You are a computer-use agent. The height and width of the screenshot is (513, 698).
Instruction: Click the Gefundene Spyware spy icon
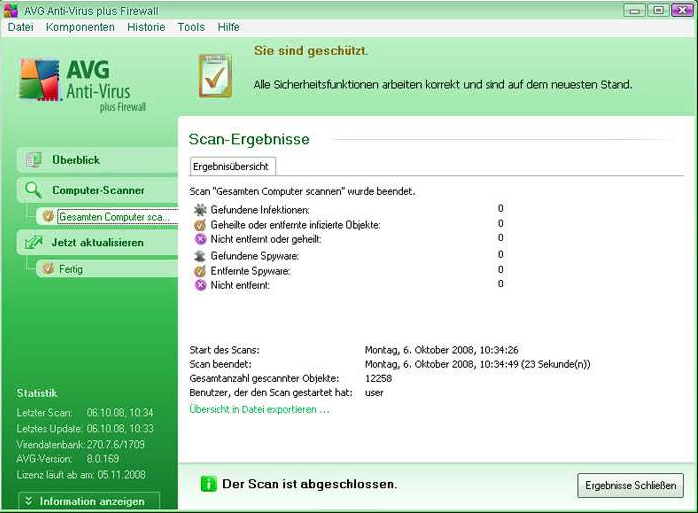(x=200, y=256)
